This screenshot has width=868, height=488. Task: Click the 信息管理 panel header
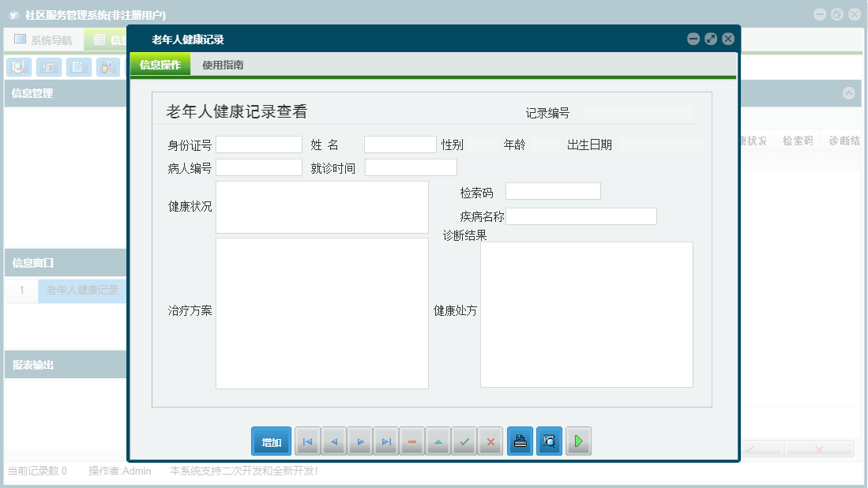click(66, 93)
